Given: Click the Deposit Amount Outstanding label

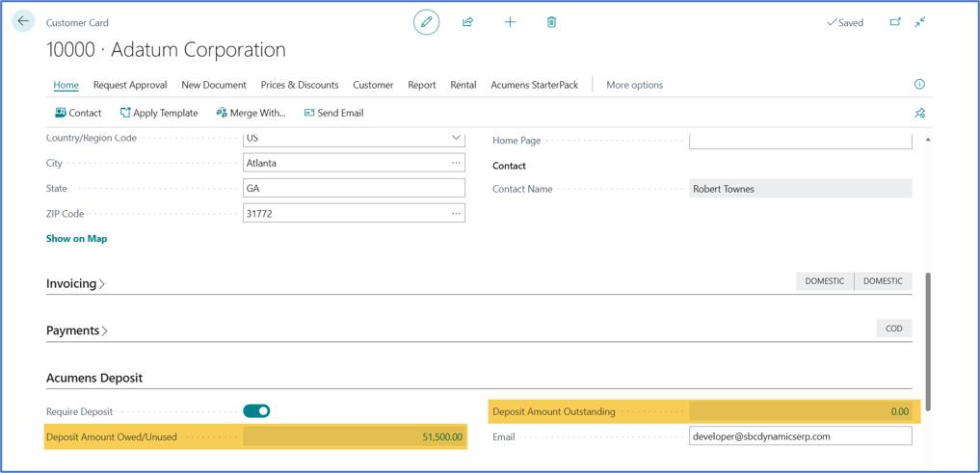Looking at the screenshot, I should pos(554,411).
